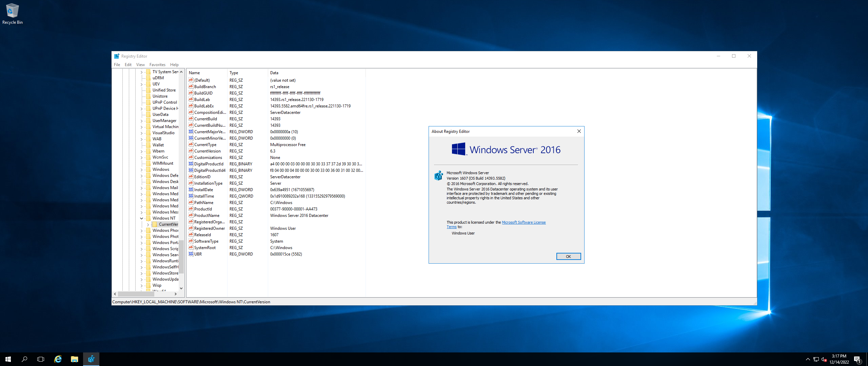The width and height of the screenshot is (868, 366).
Task: Open Task View on the taskbar
Action: click(41, 359)
